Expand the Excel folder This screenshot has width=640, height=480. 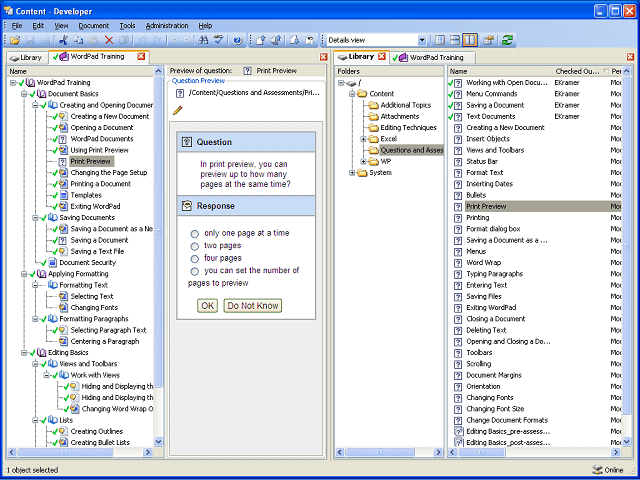(363, 139)
